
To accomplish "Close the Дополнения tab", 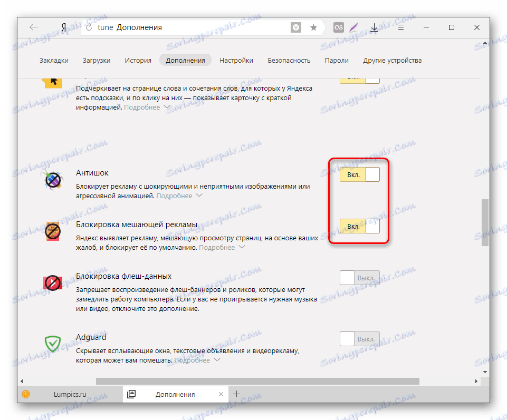I will coord(221,394).
